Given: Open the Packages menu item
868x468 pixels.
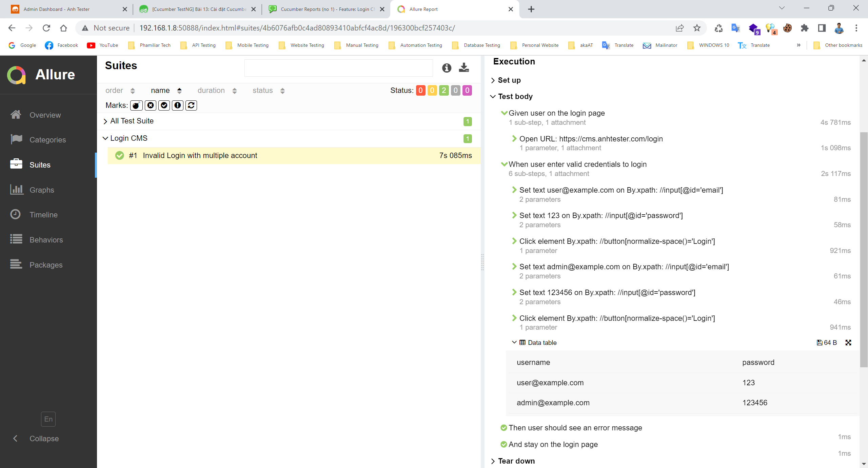Looking at the screenshot, I should [46, 265].
